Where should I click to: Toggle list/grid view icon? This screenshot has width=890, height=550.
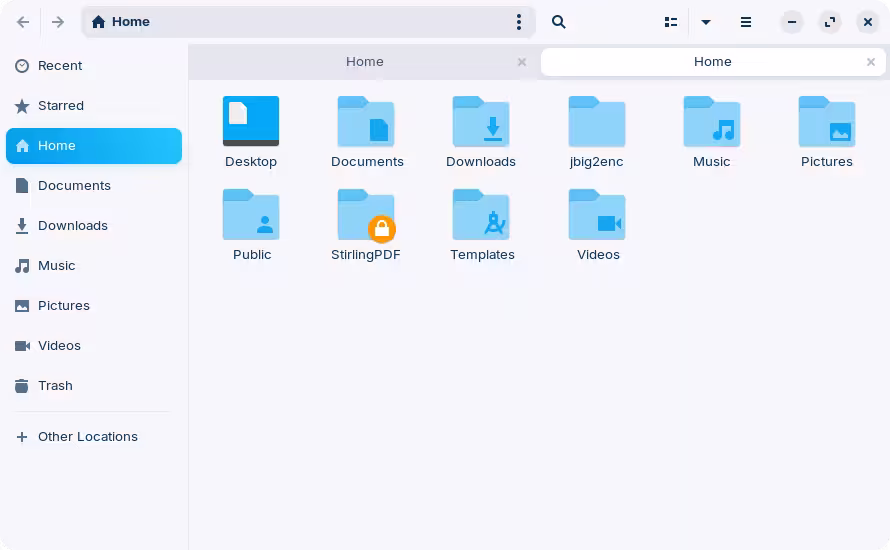671,22
